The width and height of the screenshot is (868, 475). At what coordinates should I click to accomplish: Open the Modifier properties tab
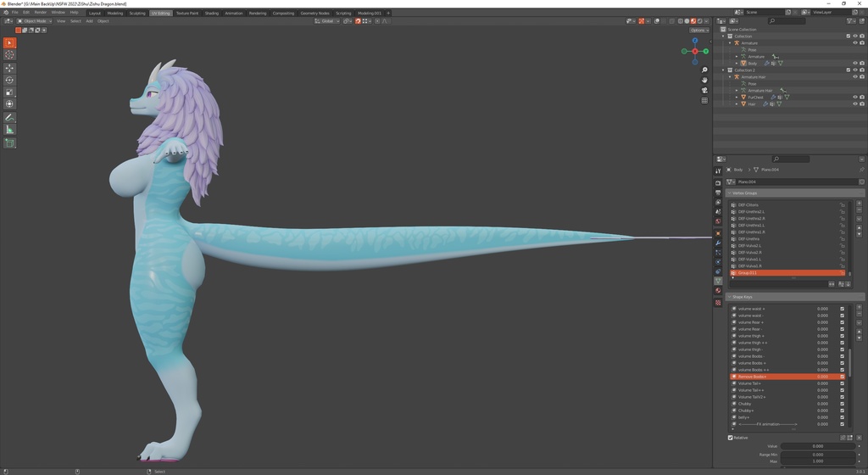point(718,243)
